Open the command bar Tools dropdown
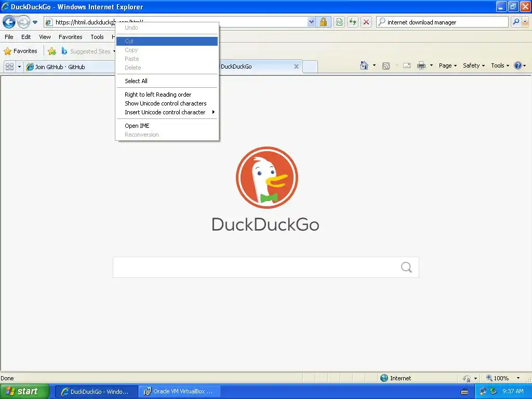This screenshot has height=399, width=532. tap(500, 65)
